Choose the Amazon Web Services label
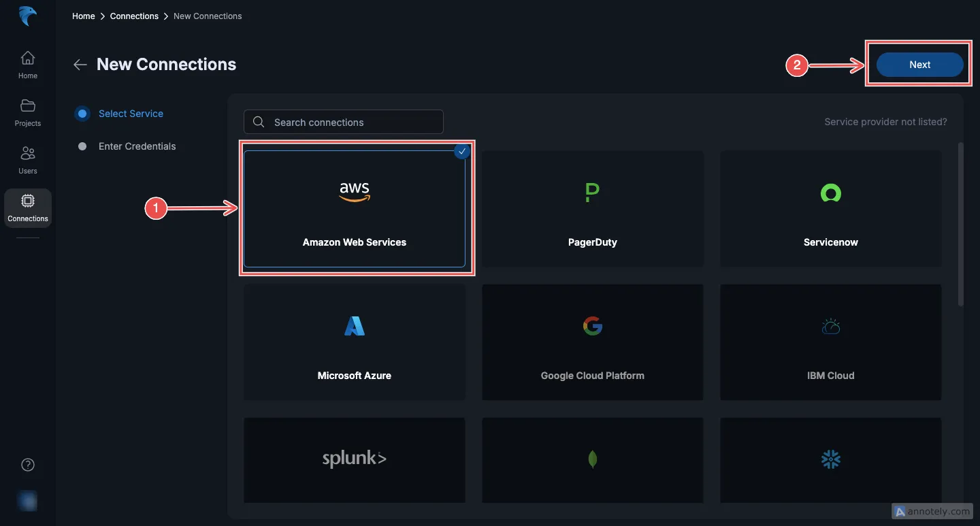The width and height of the screenshot is (980, 526). coord(355,242)
